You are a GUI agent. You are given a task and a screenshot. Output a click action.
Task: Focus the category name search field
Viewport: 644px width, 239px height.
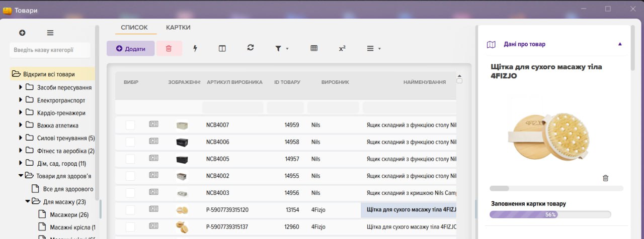(50, 50)
